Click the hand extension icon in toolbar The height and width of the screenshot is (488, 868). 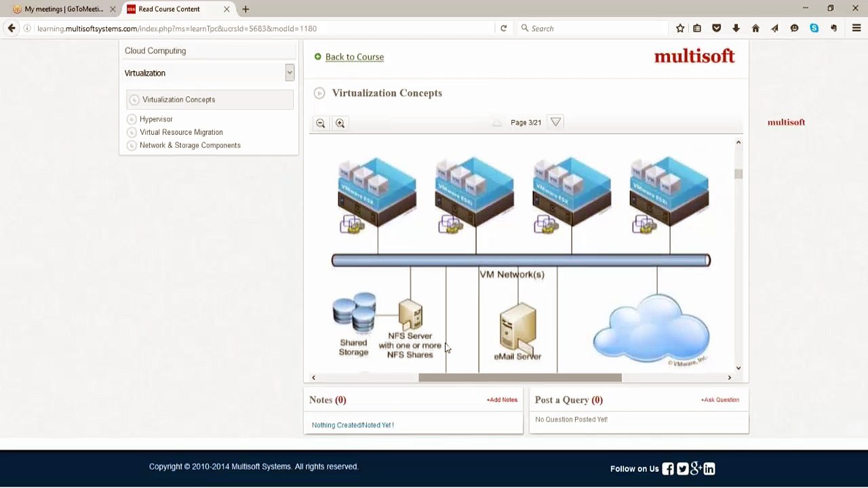tap(833, 28)
